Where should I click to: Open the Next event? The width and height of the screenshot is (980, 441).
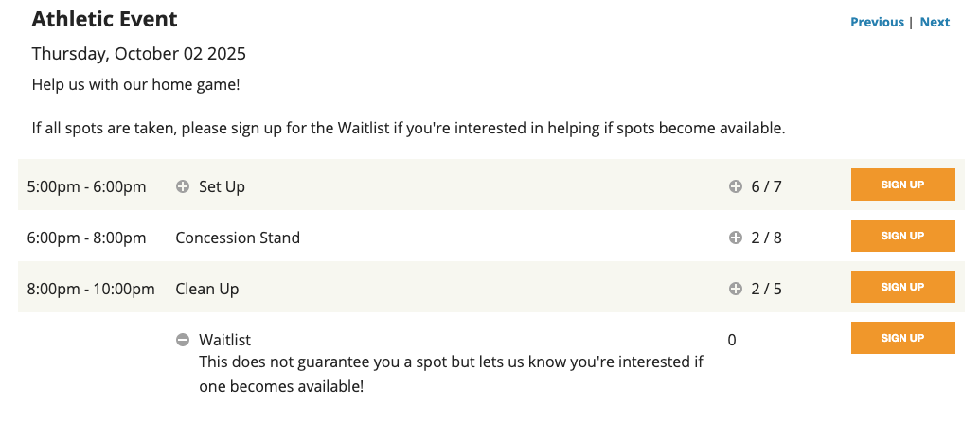pos(935,22)
